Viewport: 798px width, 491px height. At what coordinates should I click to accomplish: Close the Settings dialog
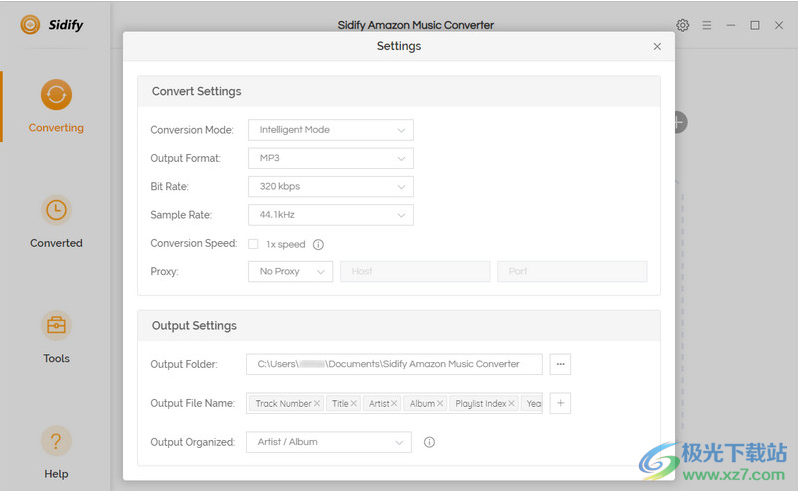657,46
